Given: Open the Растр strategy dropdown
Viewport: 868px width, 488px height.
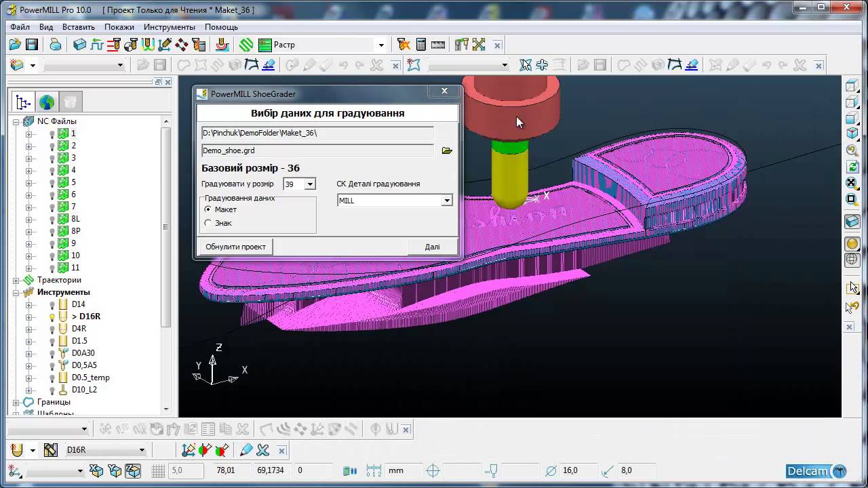Looking at the screenshot, I should click(x=381, y=45).
